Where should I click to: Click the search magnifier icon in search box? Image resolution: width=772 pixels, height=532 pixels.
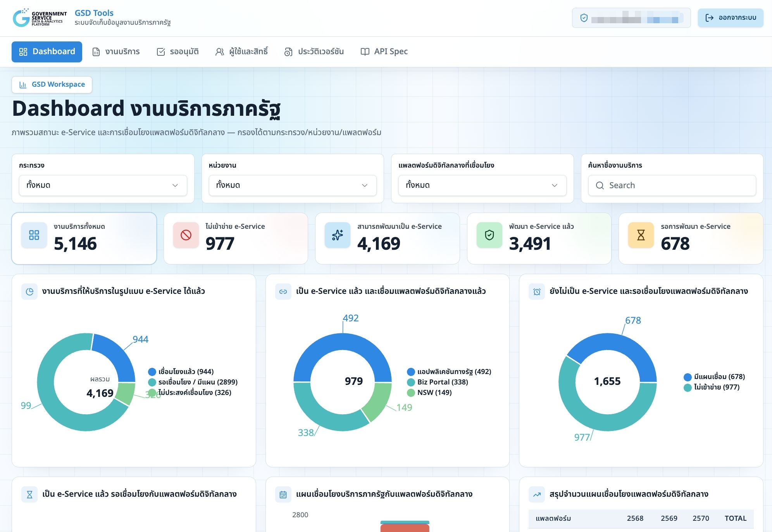pyautogui.click(x=600, y=185)
